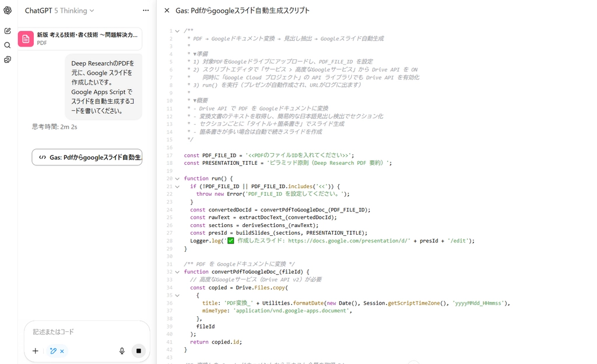
Task: Click the ChatGPT logo icon
Action: click(x=8, y=10)
